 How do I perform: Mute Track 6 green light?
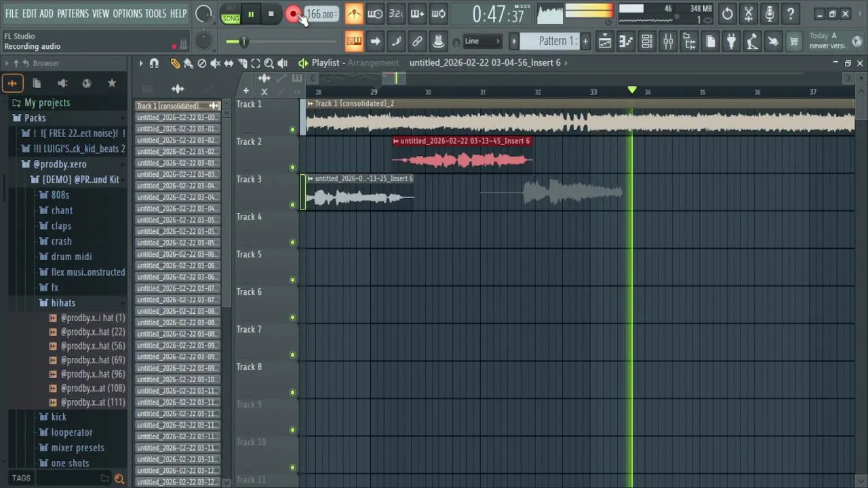(x=293, y=317)
